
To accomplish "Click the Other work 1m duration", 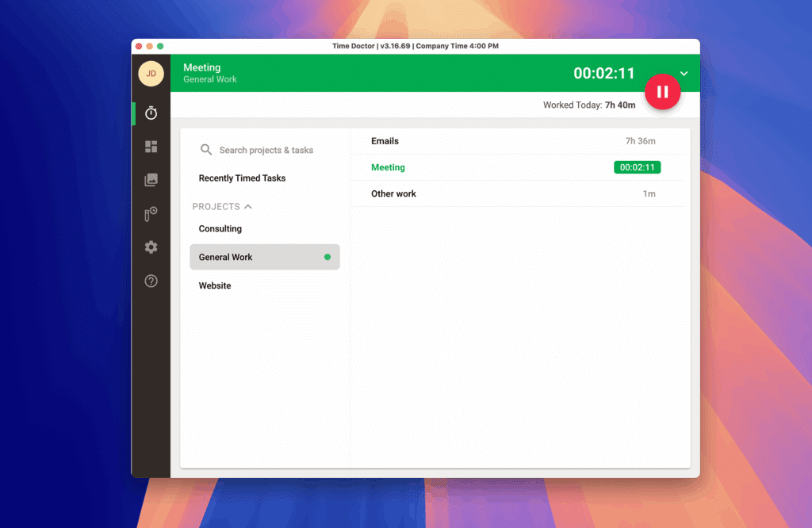I will [x=649, y=193].
